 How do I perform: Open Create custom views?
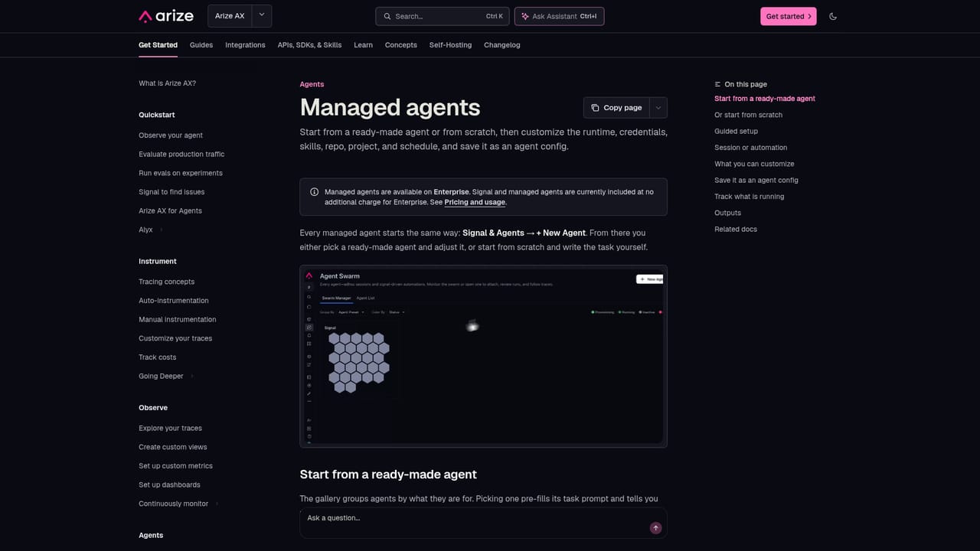173,447
